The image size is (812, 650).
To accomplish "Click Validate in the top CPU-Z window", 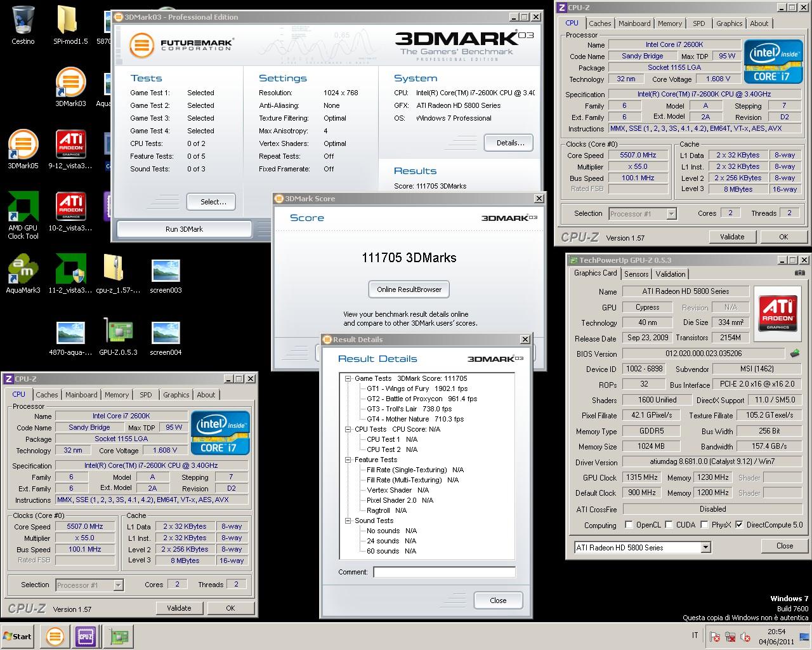I will click(732, 237).
